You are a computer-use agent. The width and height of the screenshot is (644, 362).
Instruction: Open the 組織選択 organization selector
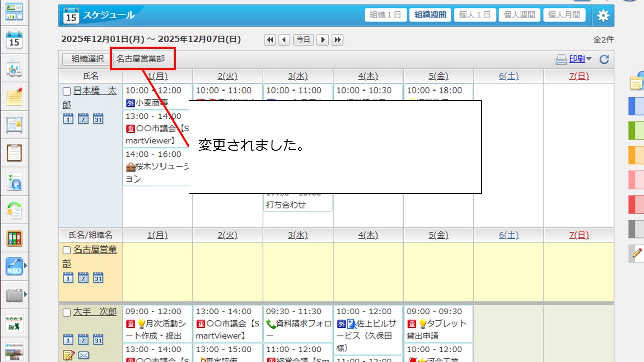coord(88,59)
